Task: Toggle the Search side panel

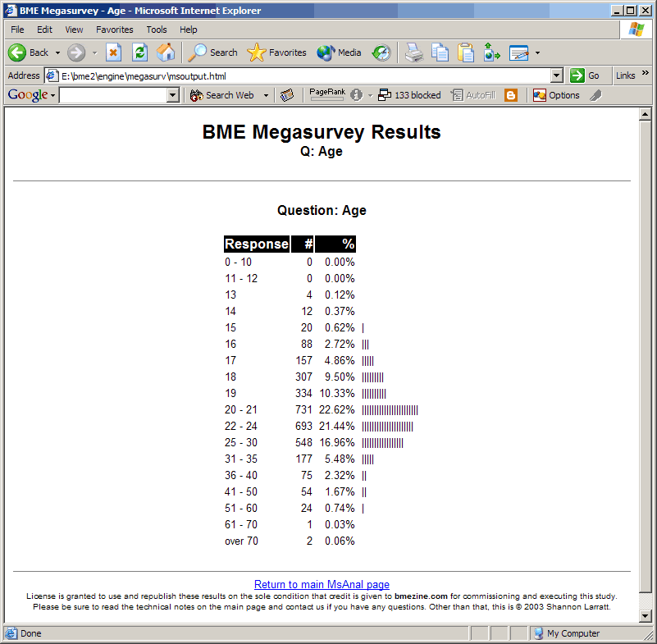Action: [x=212, y=53]
